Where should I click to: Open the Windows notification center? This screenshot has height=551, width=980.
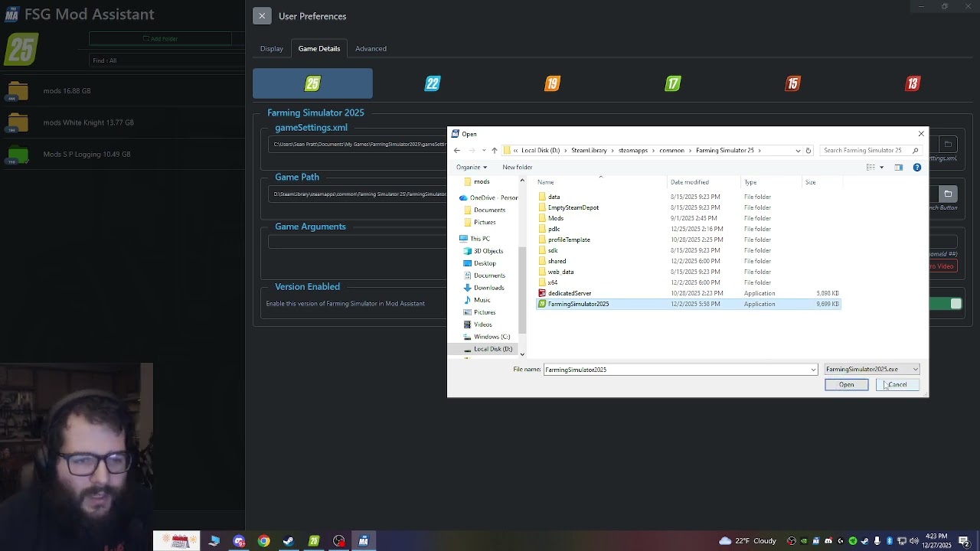964,541
